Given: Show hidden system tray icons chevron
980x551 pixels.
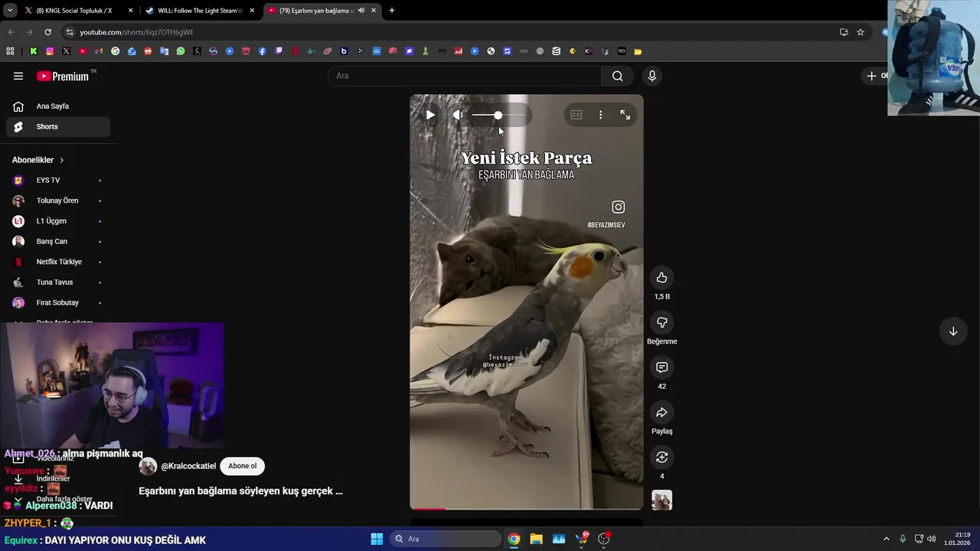Looking at the screenshot, I should pos(887,539).
